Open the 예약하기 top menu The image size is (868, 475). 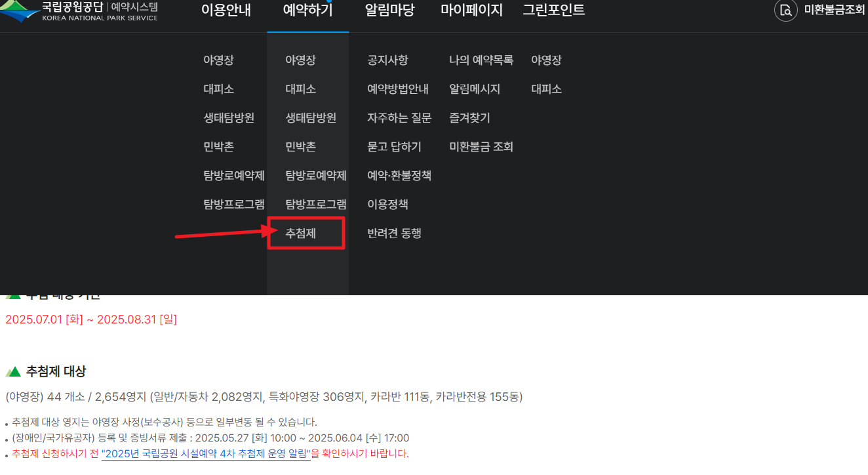(308, 10)
